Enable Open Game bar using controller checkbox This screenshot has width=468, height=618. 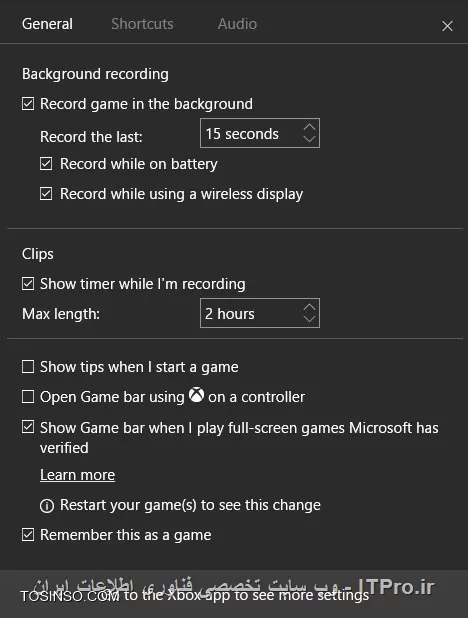click(x=28, y=396)
